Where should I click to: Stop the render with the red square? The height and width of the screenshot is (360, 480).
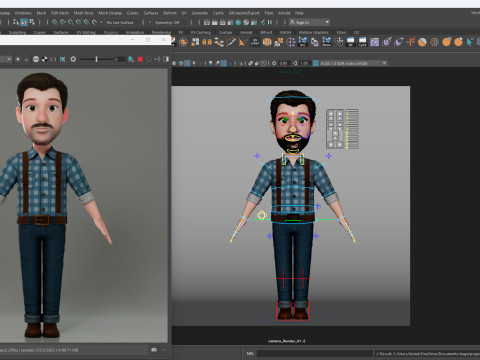click(x=140, y=59)
